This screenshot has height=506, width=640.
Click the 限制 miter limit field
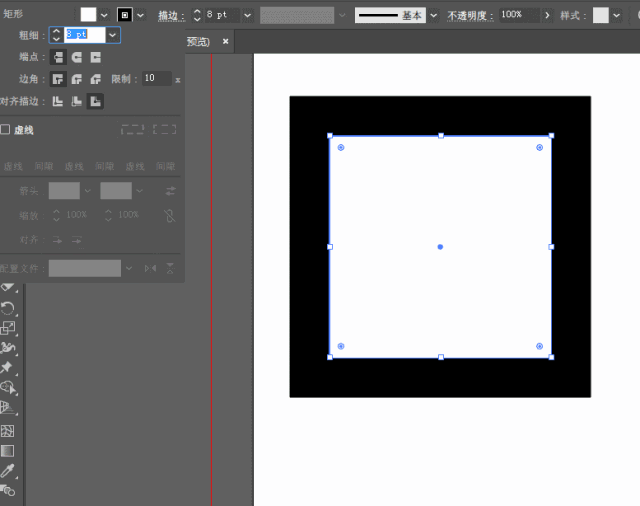click(x=157, y=78)
